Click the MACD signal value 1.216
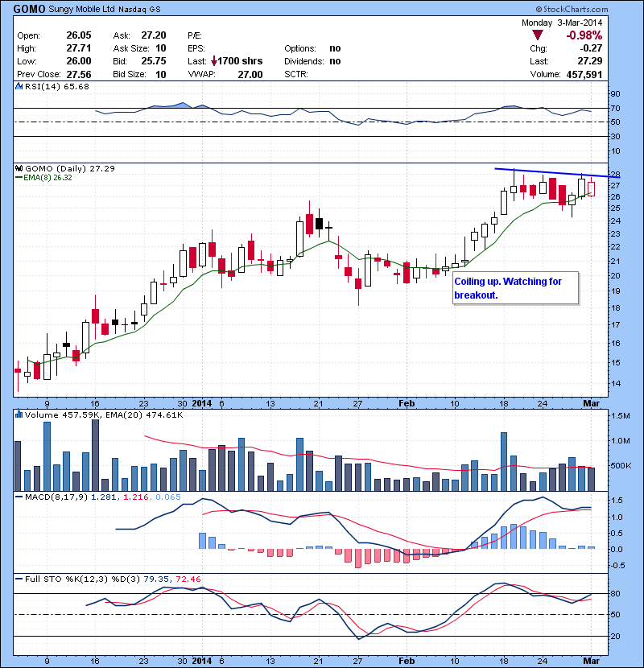 click(x=135, y=497)
